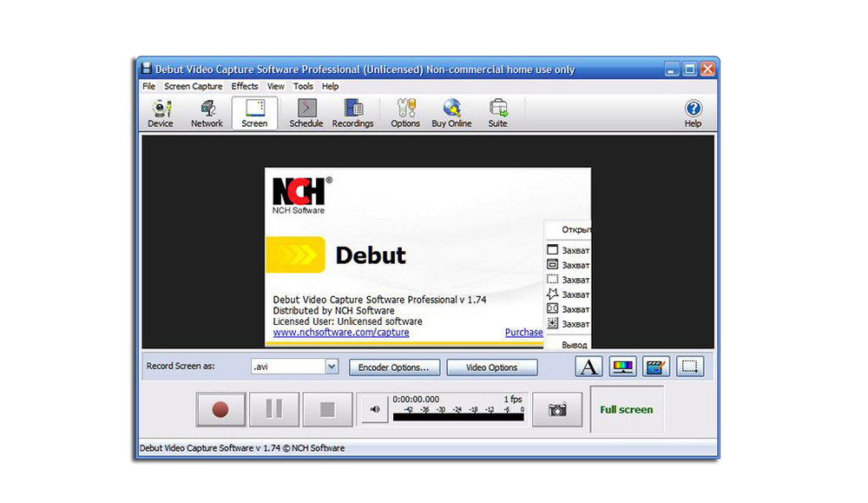Click the Purchase link
The width and height of the screenshot is (868, 503).
click(523, 333)
